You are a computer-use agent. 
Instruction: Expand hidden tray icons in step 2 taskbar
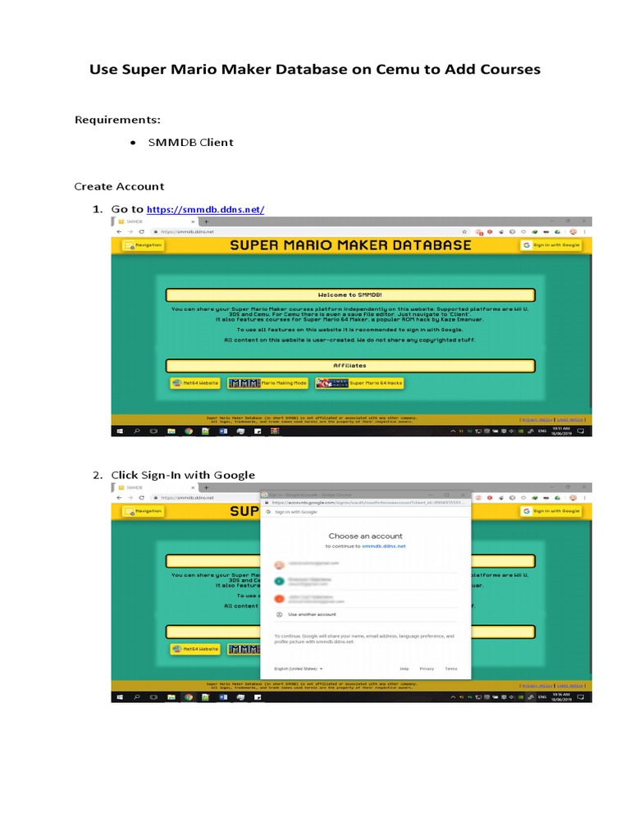(453, 697)
